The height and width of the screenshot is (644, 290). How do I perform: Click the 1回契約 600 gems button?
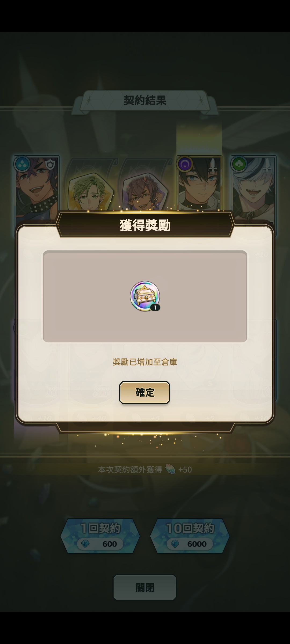[100, 536]
